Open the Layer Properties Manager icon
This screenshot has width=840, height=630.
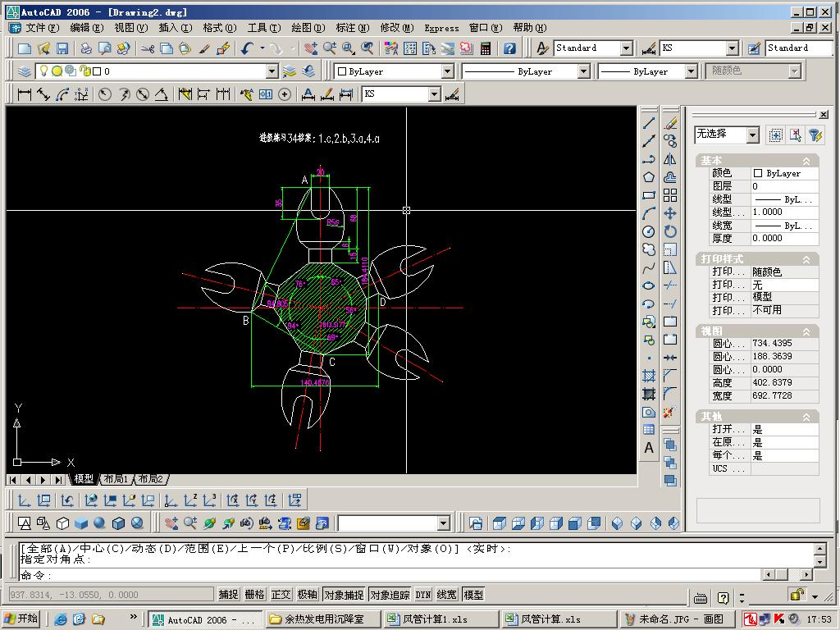pyautogui.click(x=24, y=71)
